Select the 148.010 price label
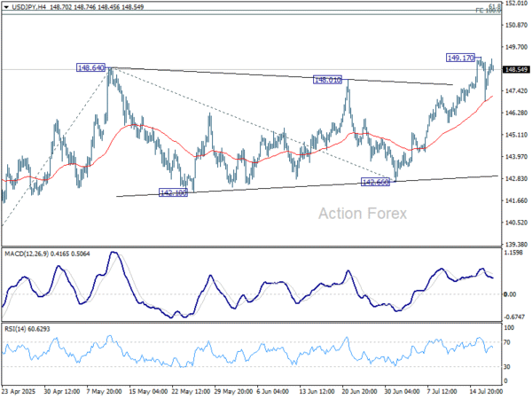The width and height of the screenshot is (532, 399). click(327, 80)
